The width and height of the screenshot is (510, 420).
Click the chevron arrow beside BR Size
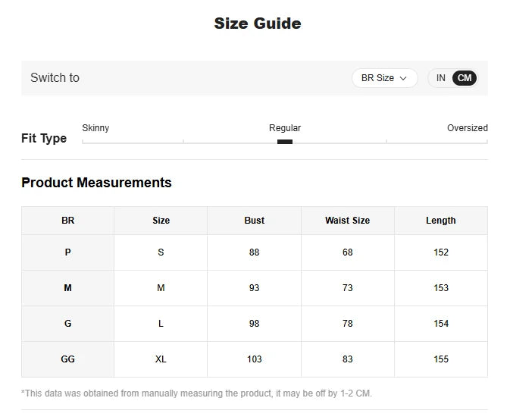coord(403,78)
